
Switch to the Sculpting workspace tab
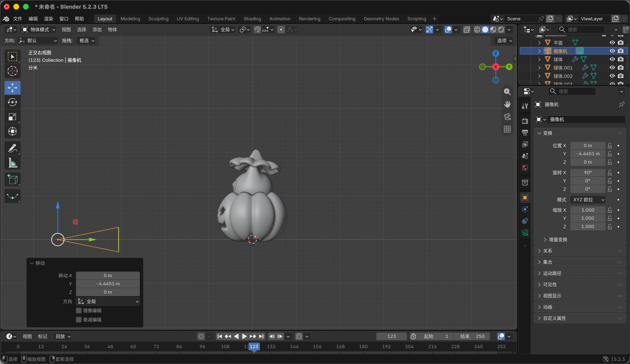159,19
